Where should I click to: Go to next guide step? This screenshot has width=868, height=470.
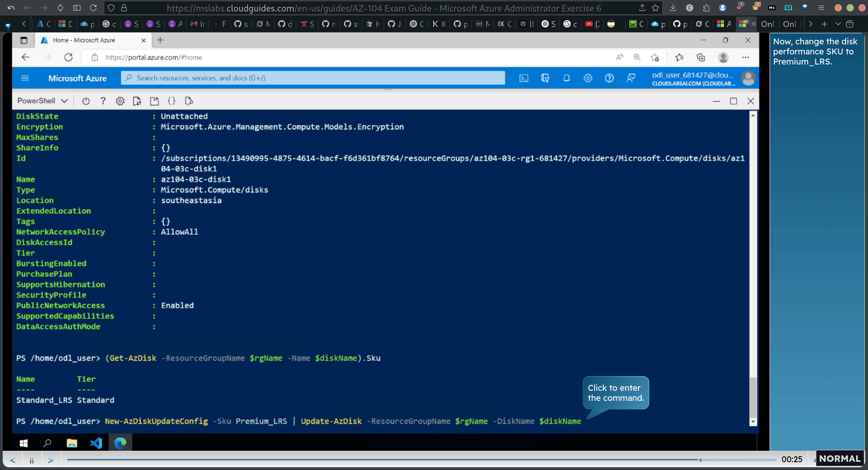point(51,460)
